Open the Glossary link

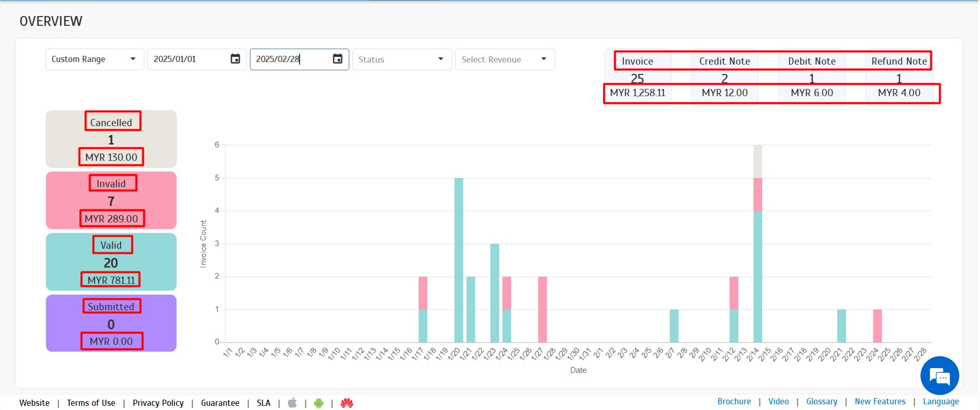pyautogui.click(x=821, y=402)
